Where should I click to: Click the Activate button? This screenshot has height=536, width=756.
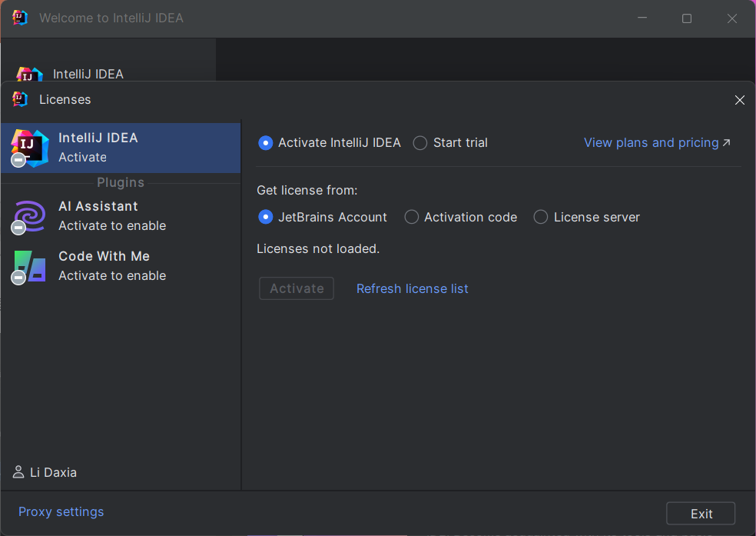click(x=297, y=288)
